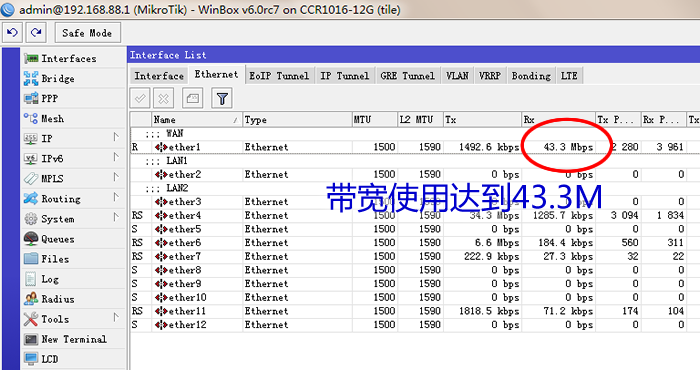700x370 pixels.
Task: Click the L2 MTU column header
Action: click(420, 120)
